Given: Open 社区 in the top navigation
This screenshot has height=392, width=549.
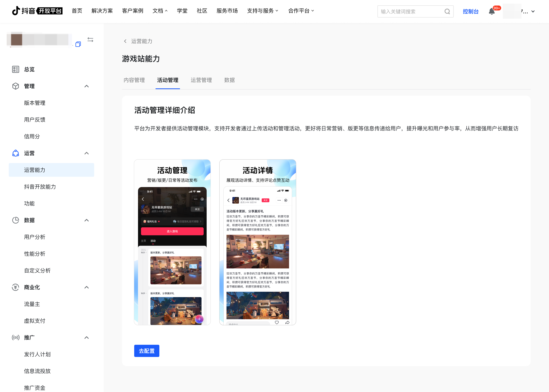Looking at the screenshot, I should [202, 11].
